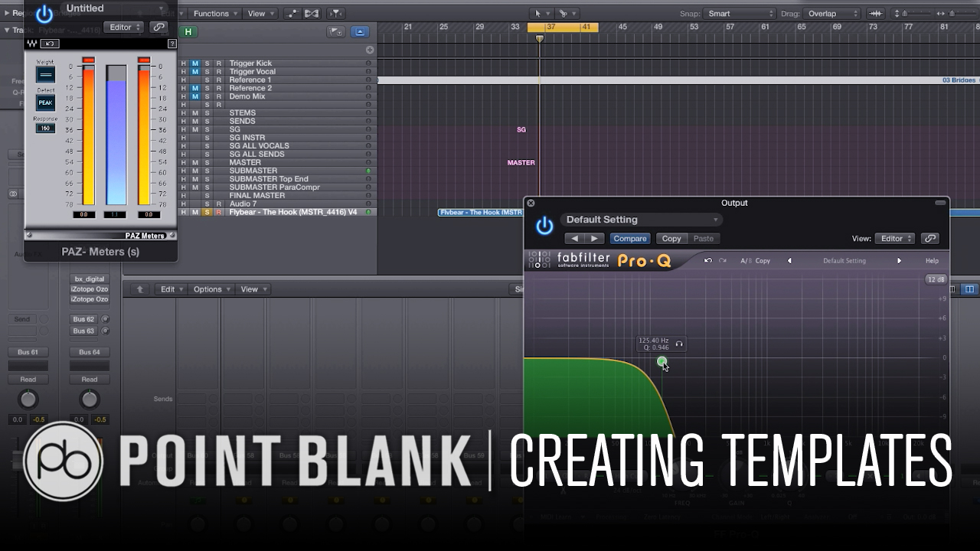Viewport: 980px width, 551px height.
Task: Open the Snap Smart dropdown
Action: click(739, 14)
